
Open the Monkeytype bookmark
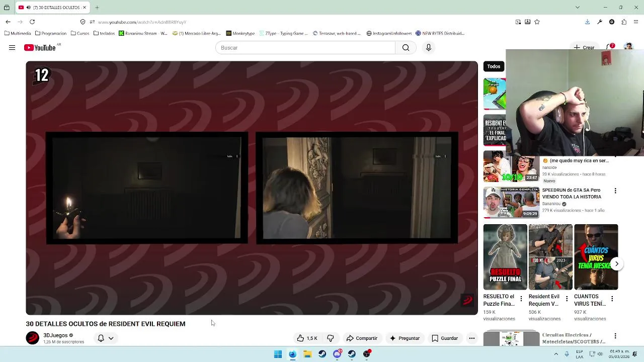click(240, 33)
